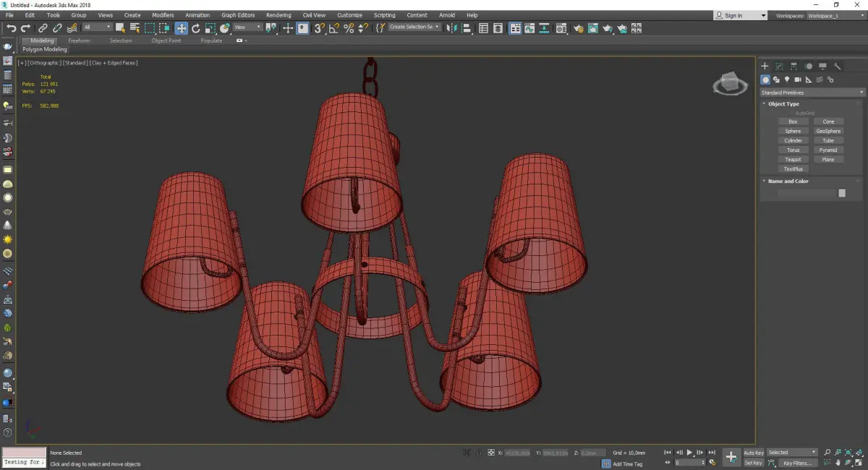Toggle the 3D Snaps button
Screen dimensions: 868x470
319,28
